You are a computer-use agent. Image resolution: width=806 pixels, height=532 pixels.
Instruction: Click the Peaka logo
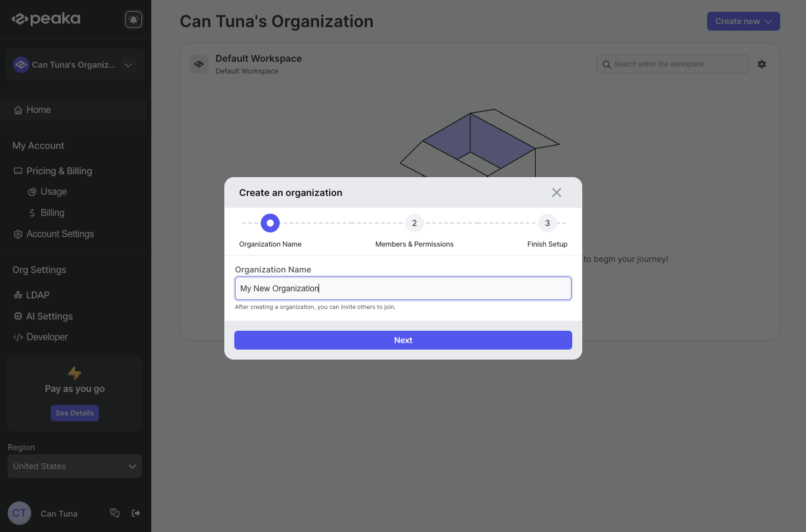(45, 18)
